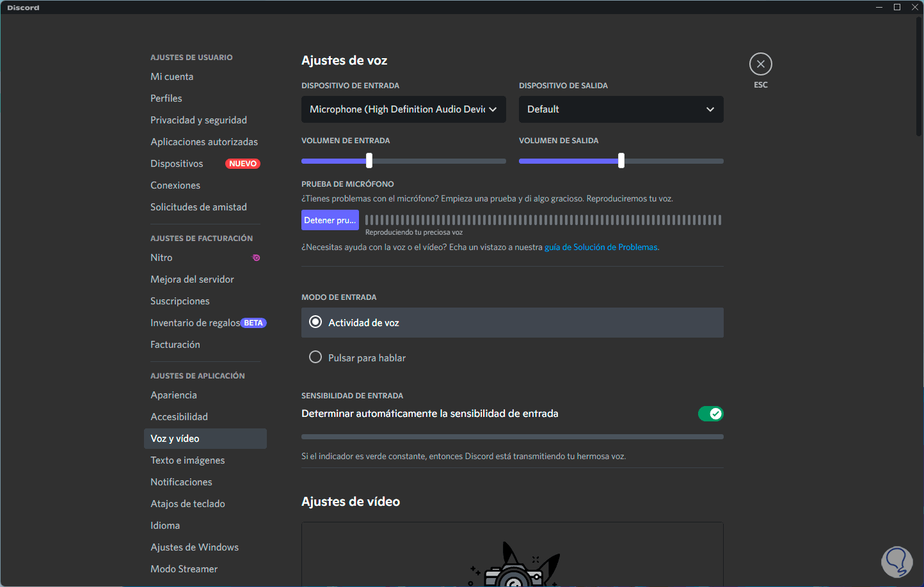
Task: Click the BETA badge on Inventario de regalos
Action: [253, 323]
